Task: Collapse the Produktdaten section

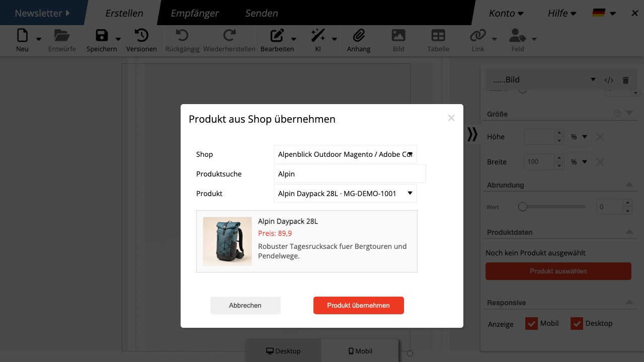Action: pyautogui.click(x=629, y=232)
